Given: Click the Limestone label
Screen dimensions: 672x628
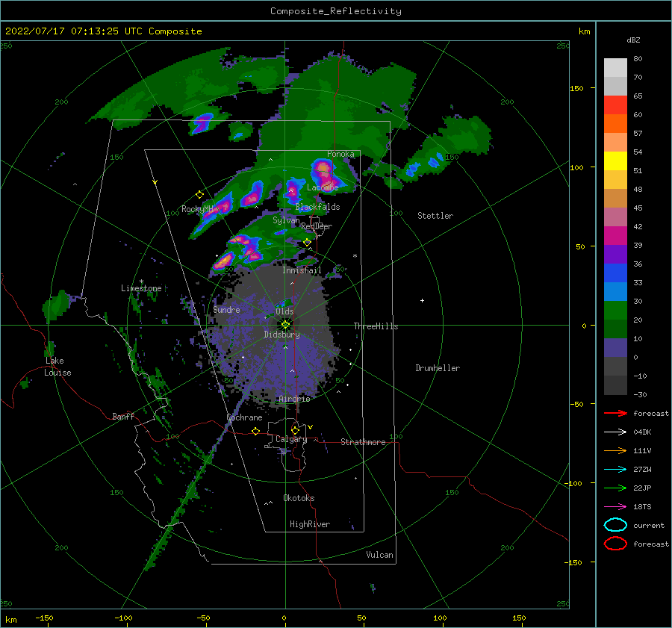Looking at the screenshot, I should [x=141, y=288].
